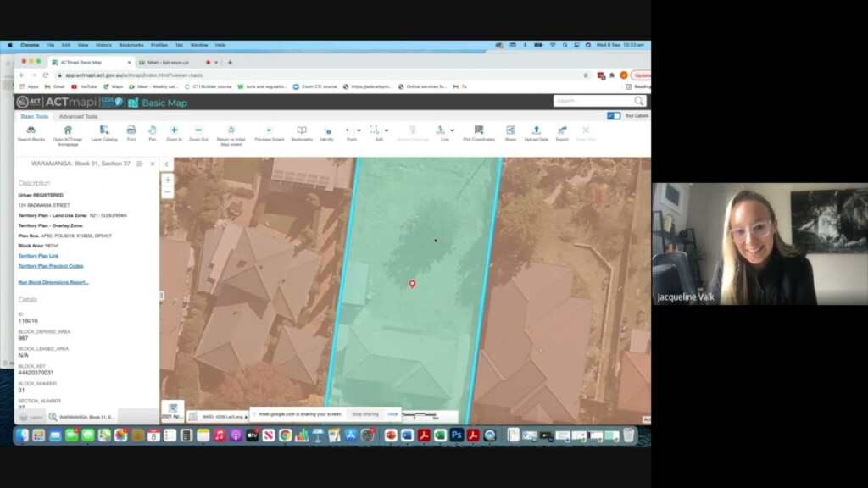Open the basemap switcher 2021 imagery thumbnail
The height and width of the screenshot is (488, 868).
coord(173,411)
